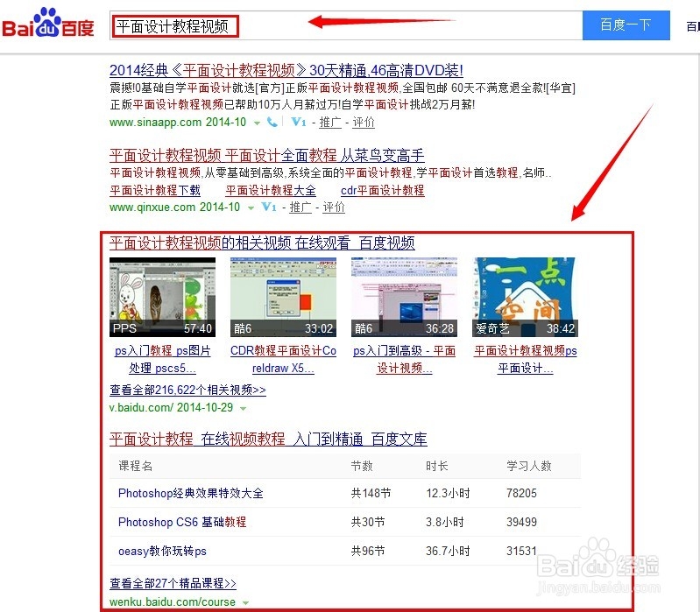Click the 39499 learners count

pyautogui.click(x=521, y=522)
